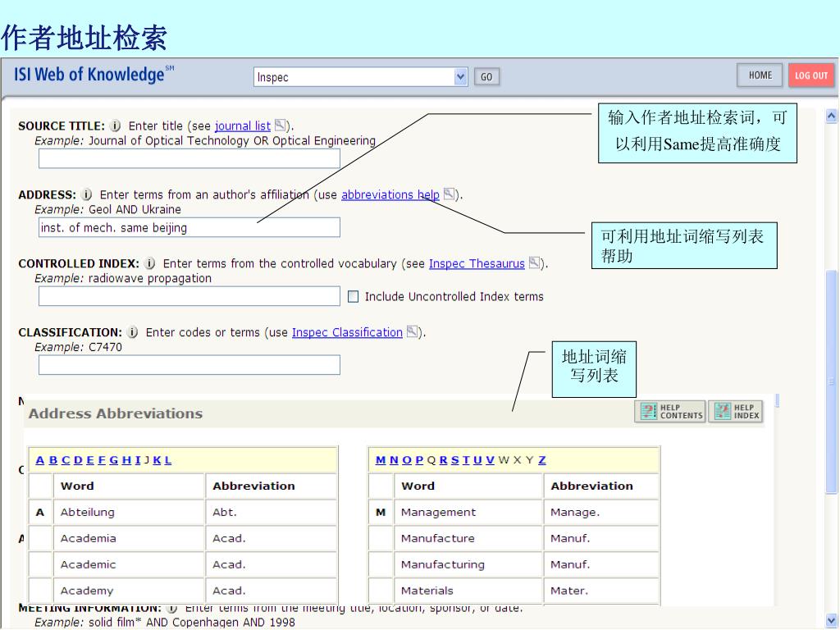Open the Inspec Thesaurus link

coord(477,263)
